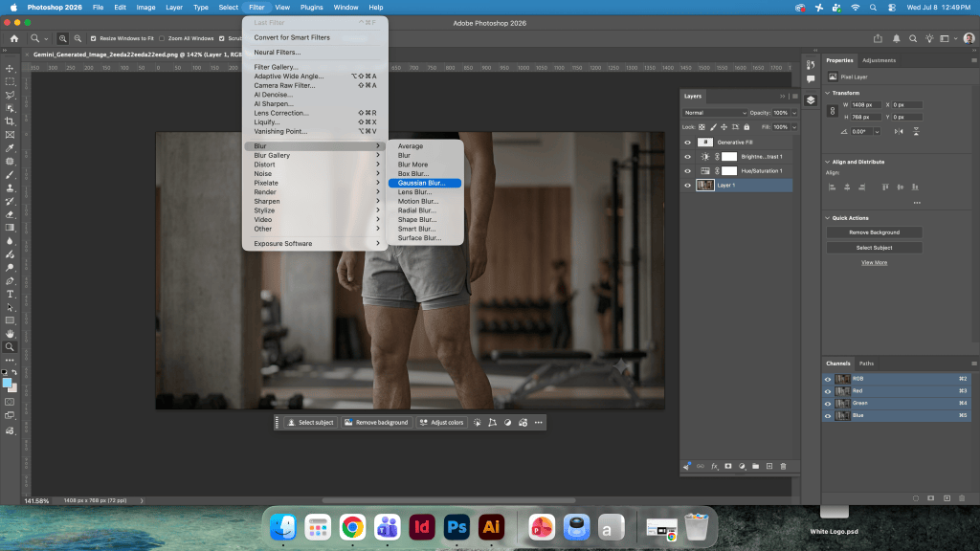Screen dimensions: 980x551
Task: Select the Hand tool
Action: [x=10, y=334]
